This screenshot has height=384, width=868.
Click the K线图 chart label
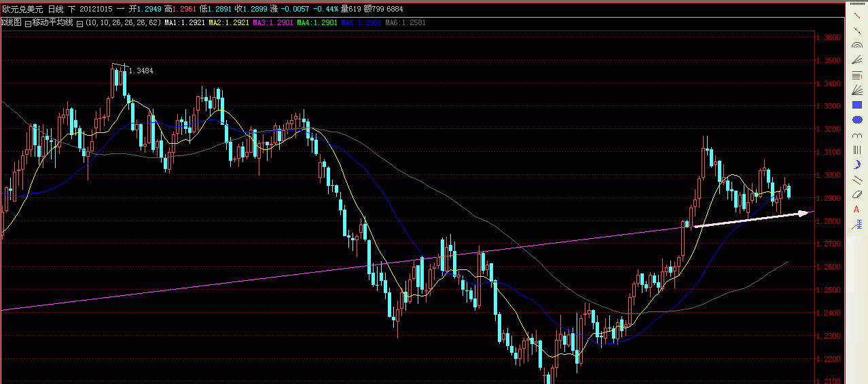pos(12,22)
